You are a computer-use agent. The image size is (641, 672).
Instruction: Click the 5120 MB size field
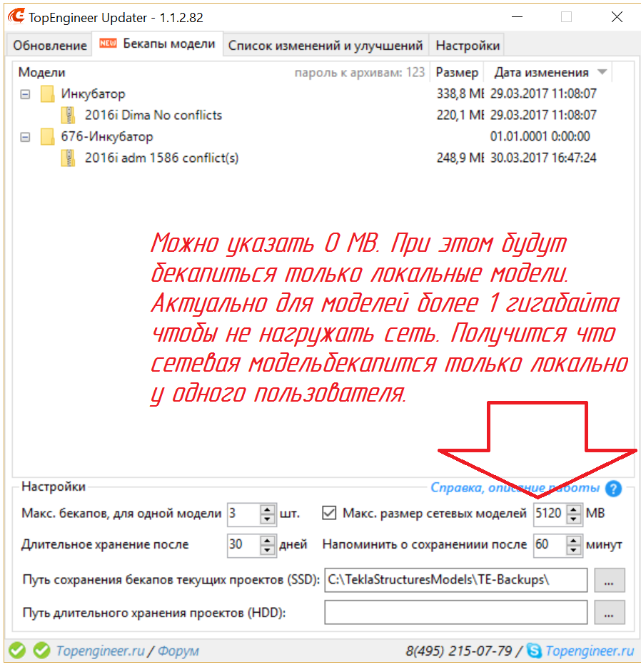coord(550,514)
